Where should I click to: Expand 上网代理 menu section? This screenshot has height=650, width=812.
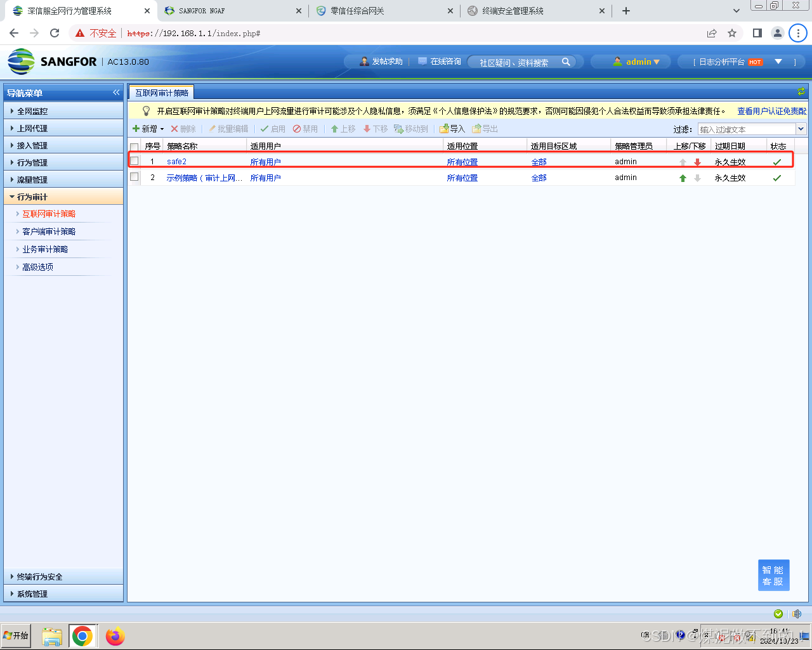point(63,128)
